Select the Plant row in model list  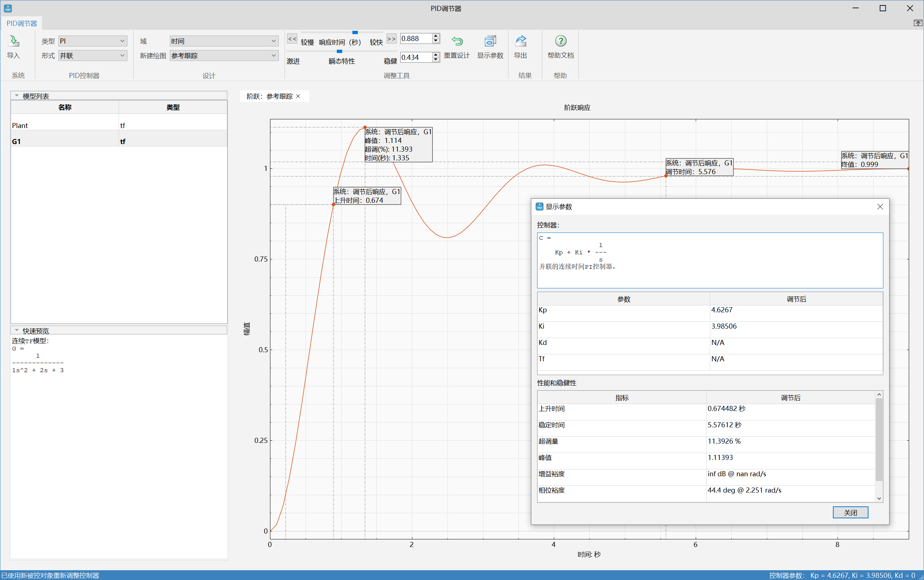click(65, 126)
